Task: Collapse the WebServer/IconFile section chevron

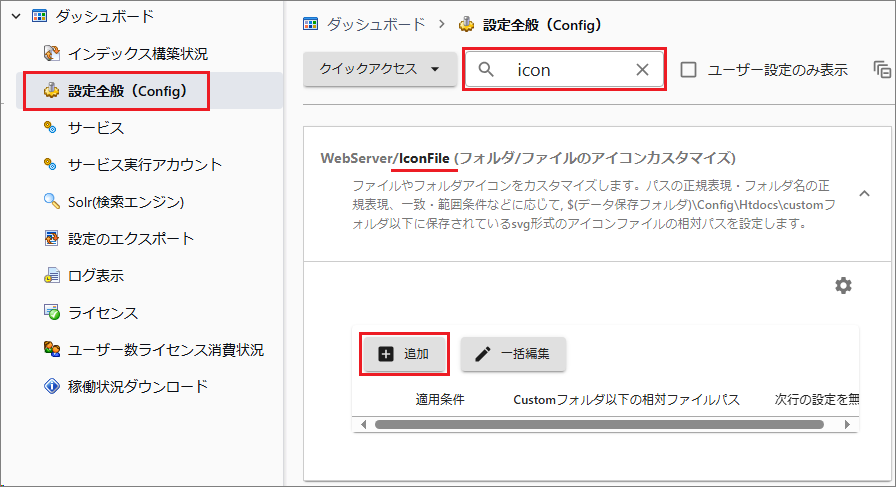Action: click(x=864, y=192)
